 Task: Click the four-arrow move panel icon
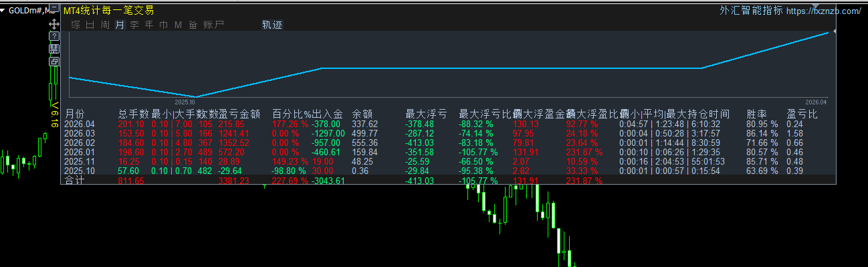[55, 23]
